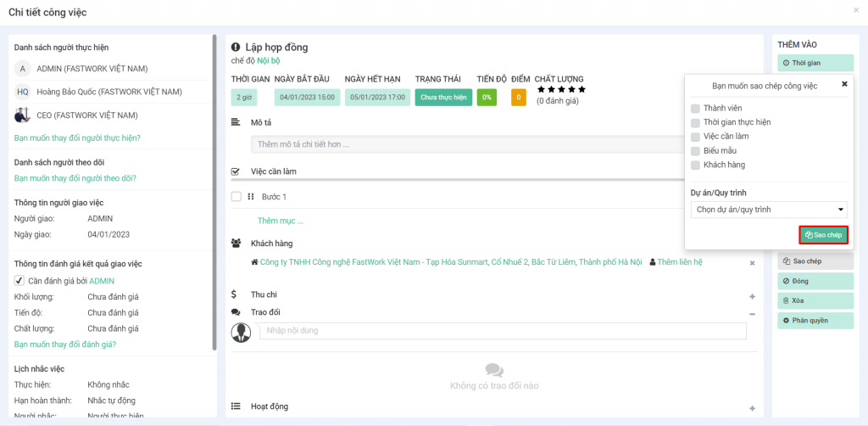Image resolution: width=868 pixels, height=426 pixels.
Task: Click the Hoàng Bảo Quốc HQ avatar
Action: [x=23, y=92]
